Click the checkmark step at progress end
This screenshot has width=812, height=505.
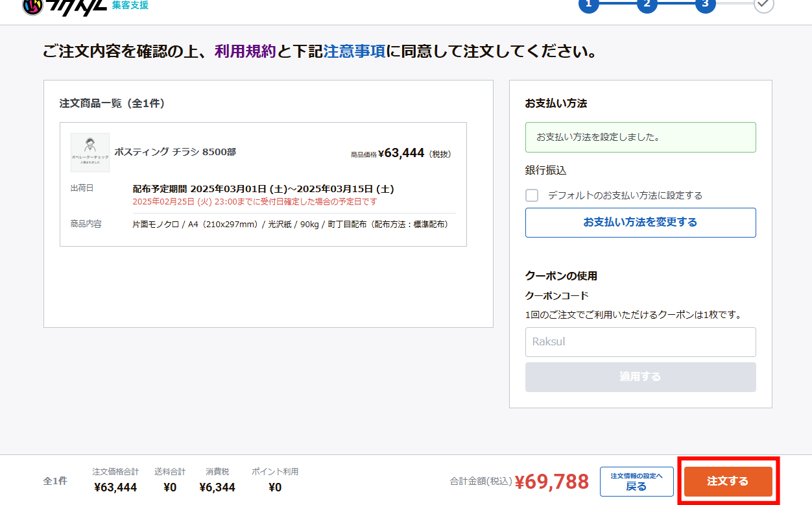[763, 6]
